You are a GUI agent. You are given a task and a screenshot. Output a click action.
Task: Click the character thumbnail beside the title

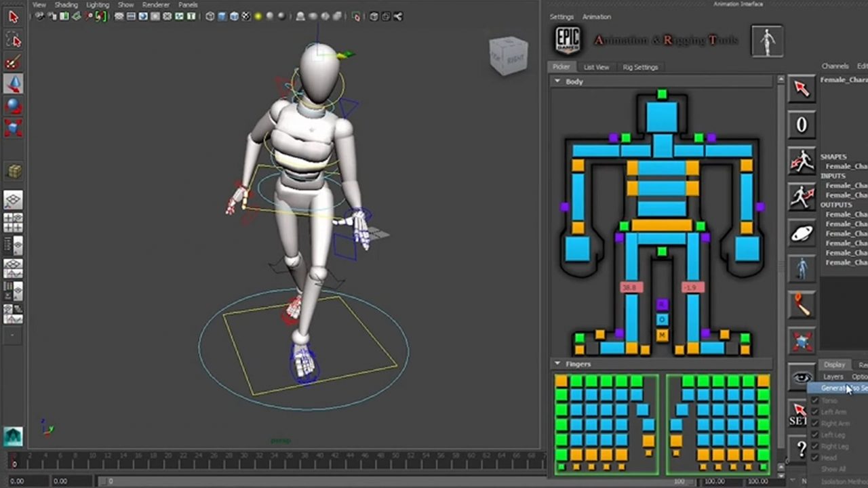click(x=767, y=41)
